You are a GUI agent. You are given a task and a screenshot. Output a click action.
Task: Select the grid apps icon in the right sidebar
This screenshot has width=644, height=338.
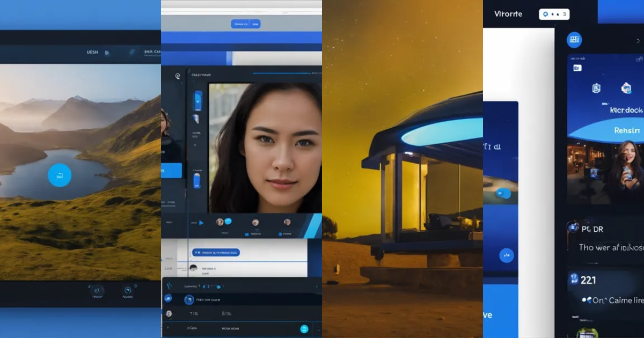(x=574, y=39)
